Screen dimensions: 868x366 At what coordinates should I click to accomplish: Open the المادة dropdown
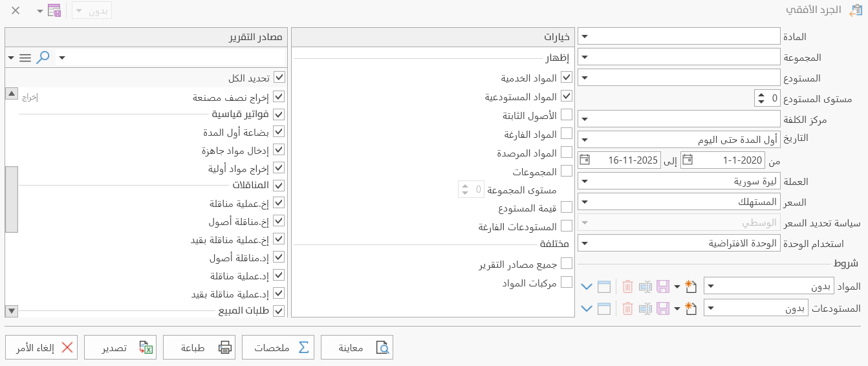[583, 36]
